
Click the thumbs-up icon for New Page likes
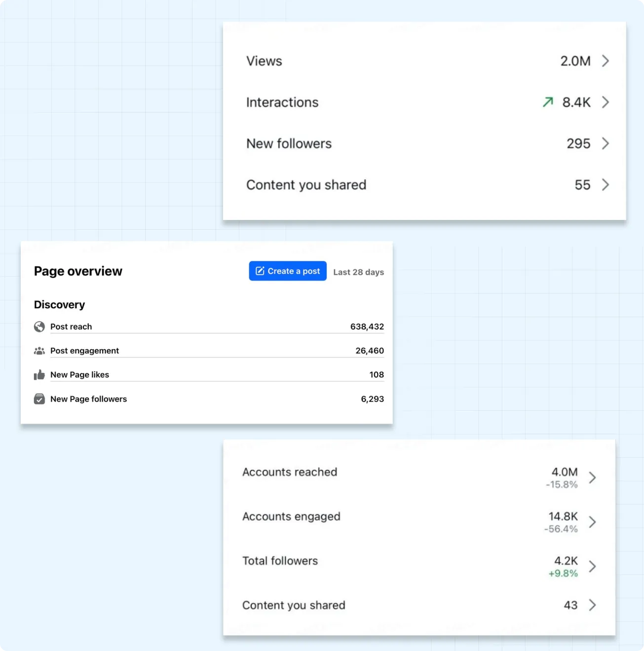click(x=39, y=375)
